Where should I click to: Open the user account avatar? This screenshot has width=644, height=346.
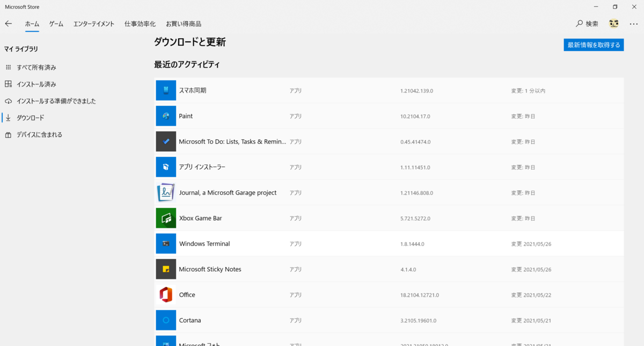pyautogui.click(x=614, y=24)
